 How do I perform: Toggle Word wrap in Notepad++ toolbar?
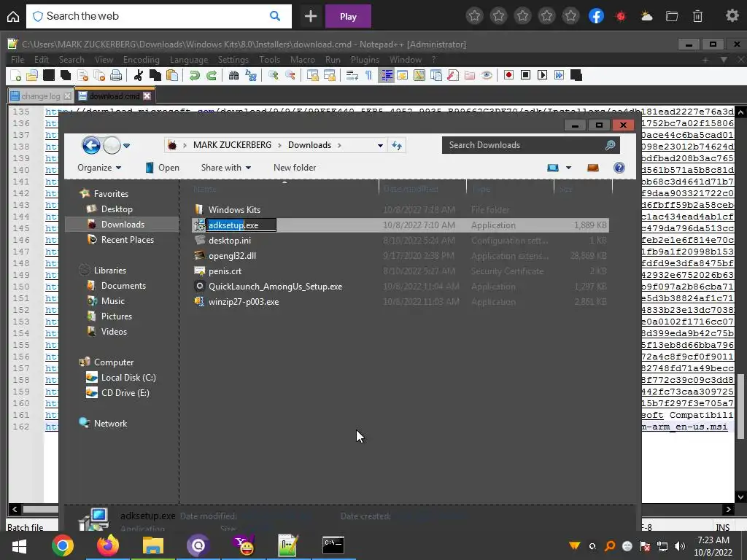click(x=352, y=75)
